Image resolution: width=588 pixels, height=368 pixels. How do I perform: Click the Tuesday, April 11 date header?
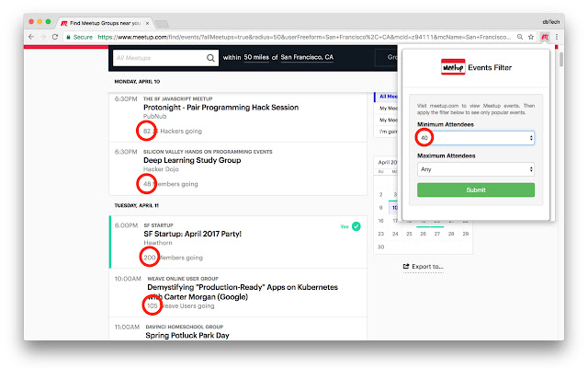pyautogui.click(x=137, y=205)
